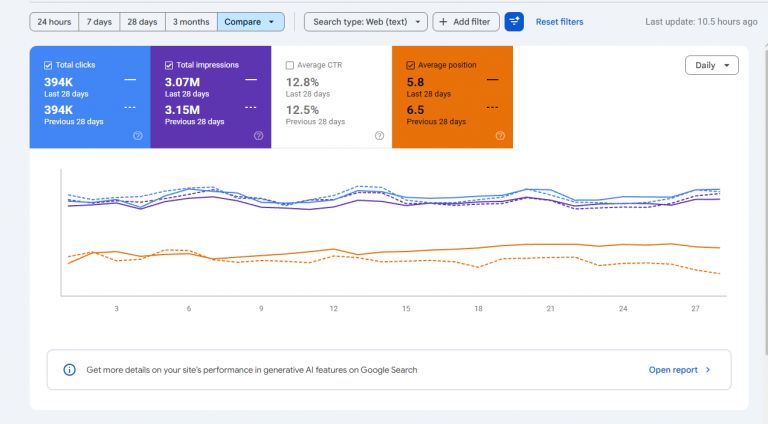This screenshot has width=768, height=424.
Task: Click the Reset filters link
Action: [x=559, y=22]
